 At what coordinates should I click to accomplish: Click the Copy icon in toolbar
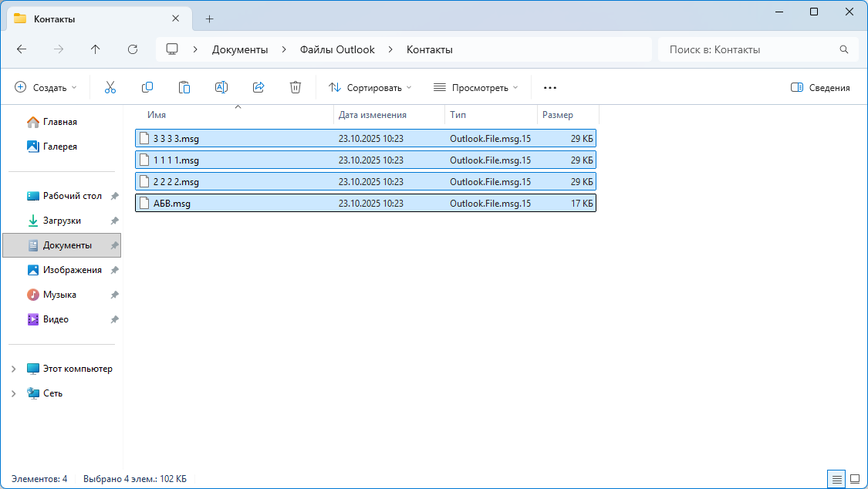[x=147, y=88]
